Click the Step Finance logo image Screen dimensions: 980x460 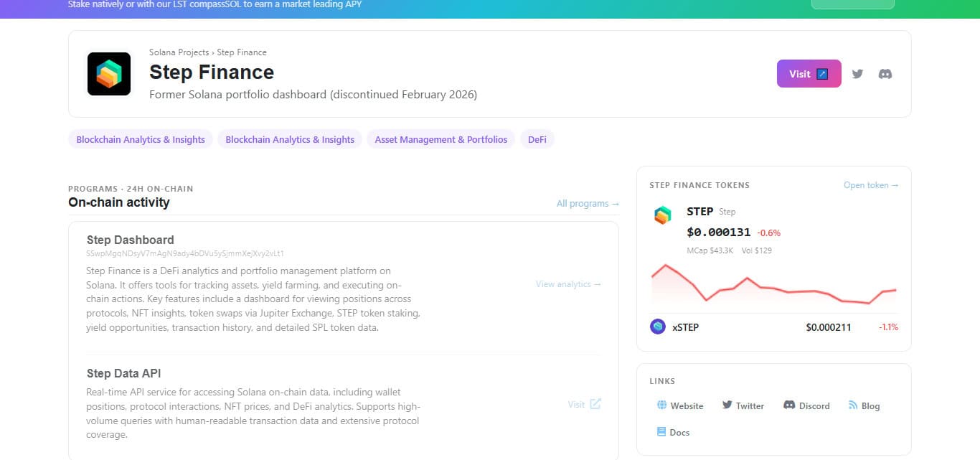click(109, 74)
